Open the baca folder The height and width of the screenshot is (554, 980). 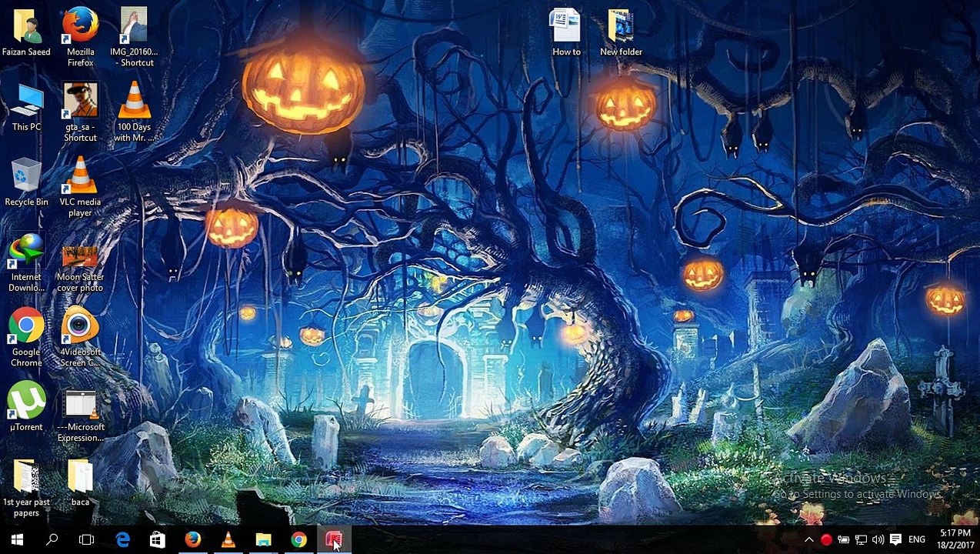(80, 483)
